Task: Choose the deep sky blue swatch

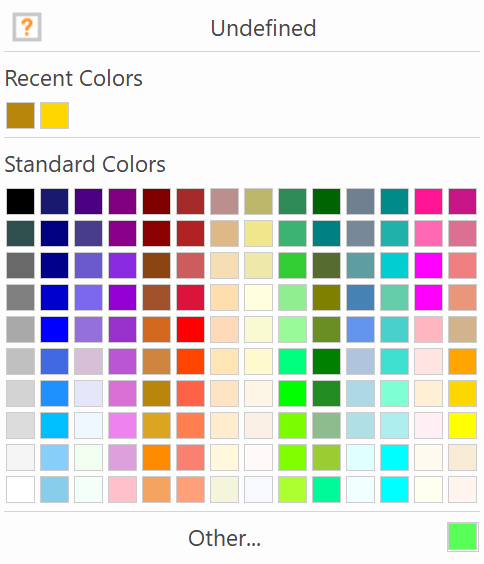Action: coord(54,425)
